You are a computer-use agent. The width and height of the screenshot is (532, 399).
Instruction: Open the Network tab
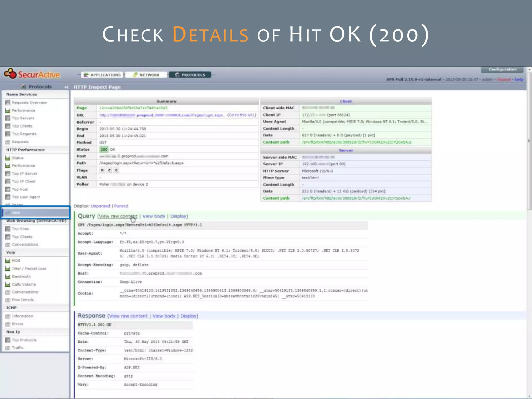[x=146, y=75]
